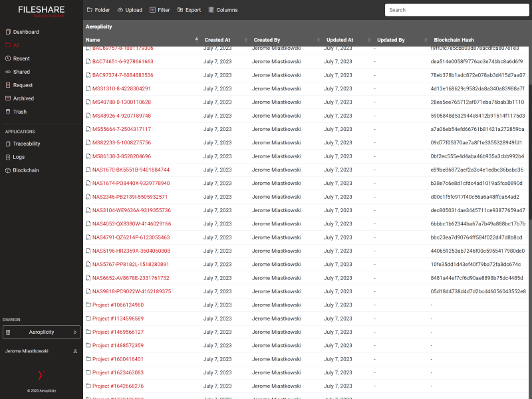Sort by Created At column header
Viewport: 532px width, 399px height.
point(217,40)
